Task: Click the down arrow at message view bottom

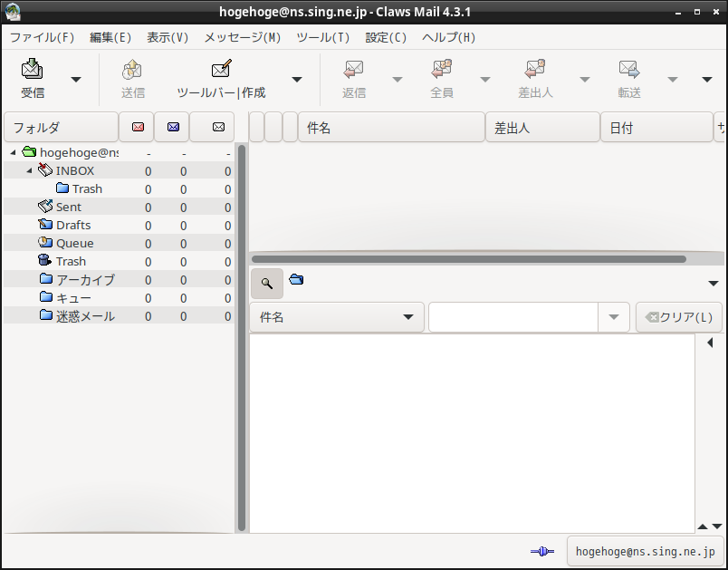Action: pos(717,527)
